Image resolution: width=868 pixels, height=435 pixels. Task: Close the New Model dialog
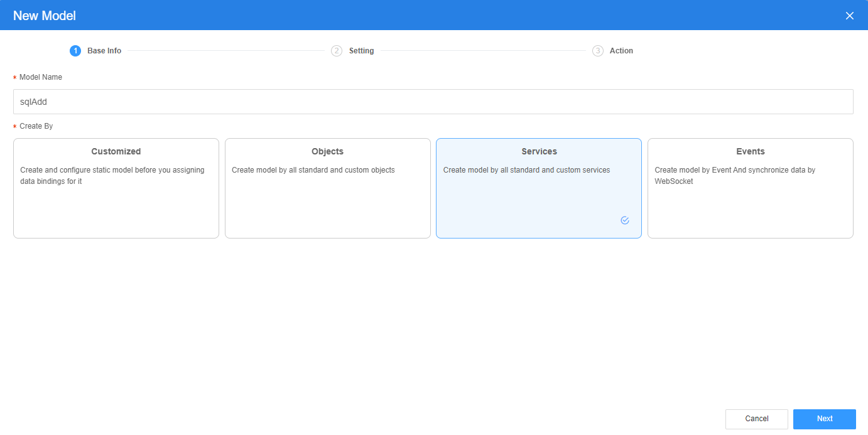pyautogui.click(x=849, y=16)
